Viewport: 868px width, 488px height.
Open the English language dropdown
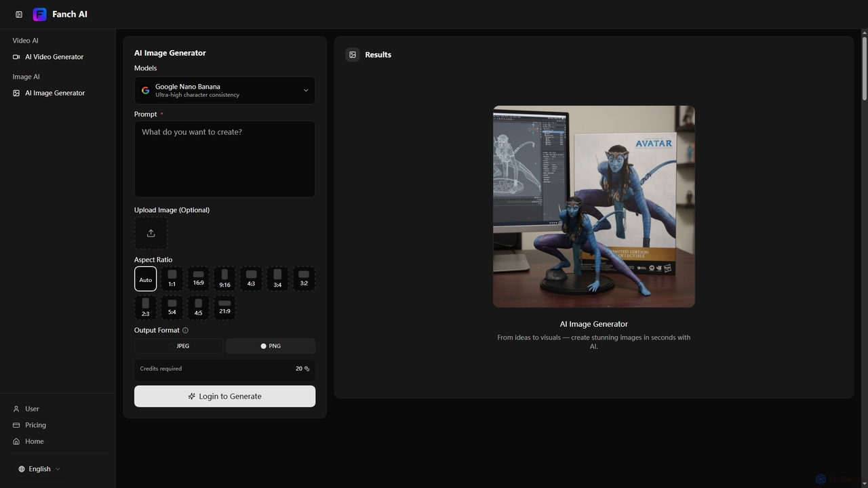(x=39, y=469)
